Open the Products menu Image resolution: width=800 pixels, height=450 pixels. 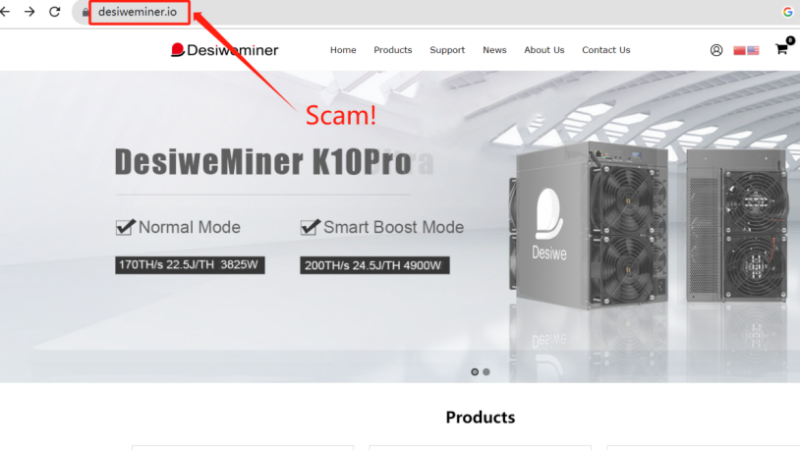[x=392, y=50]
